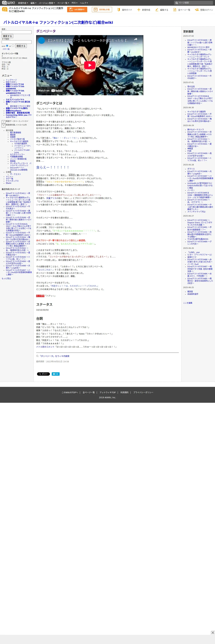Click the ダニベジータ page title link
The height and width of the screenshot is (644, 215).
pyautogui.click(x=46, y=31)
